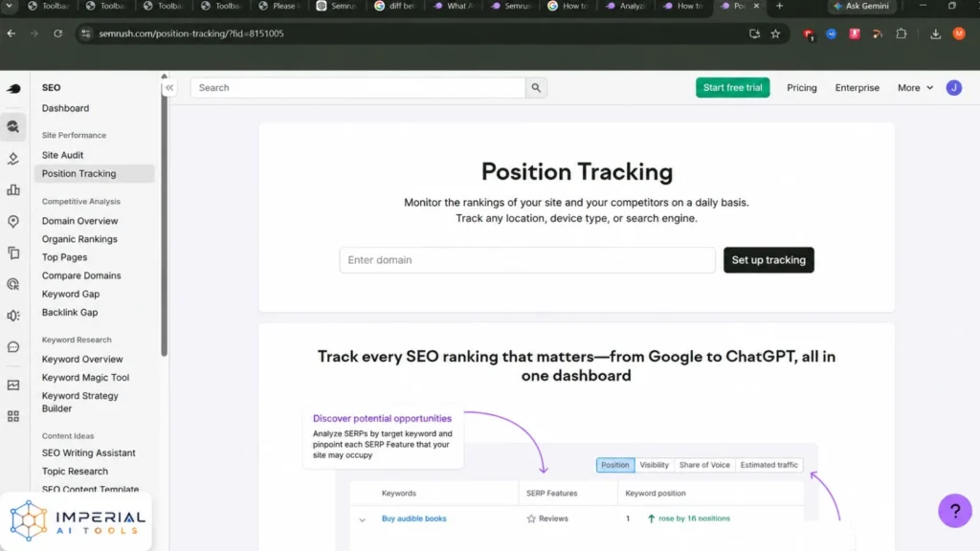Open Keyword Overview
Viewport: 980px width, 551px height.
click(x=82, y=360)
